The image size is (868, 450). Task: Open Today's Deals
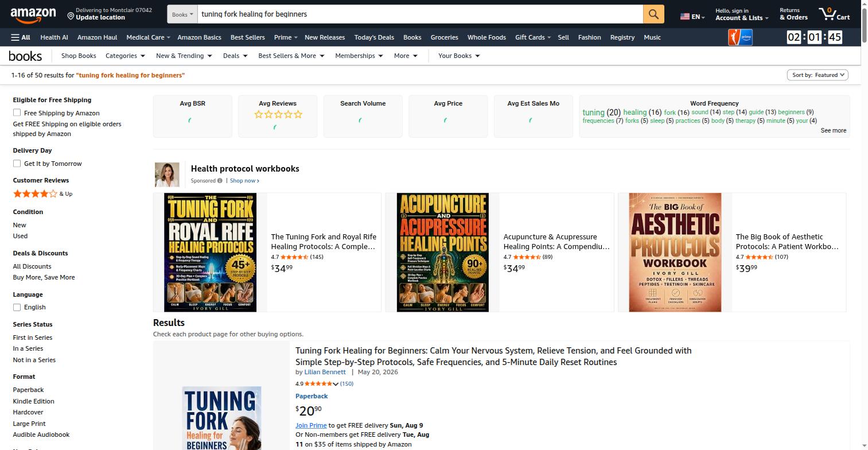click(374, 37)
